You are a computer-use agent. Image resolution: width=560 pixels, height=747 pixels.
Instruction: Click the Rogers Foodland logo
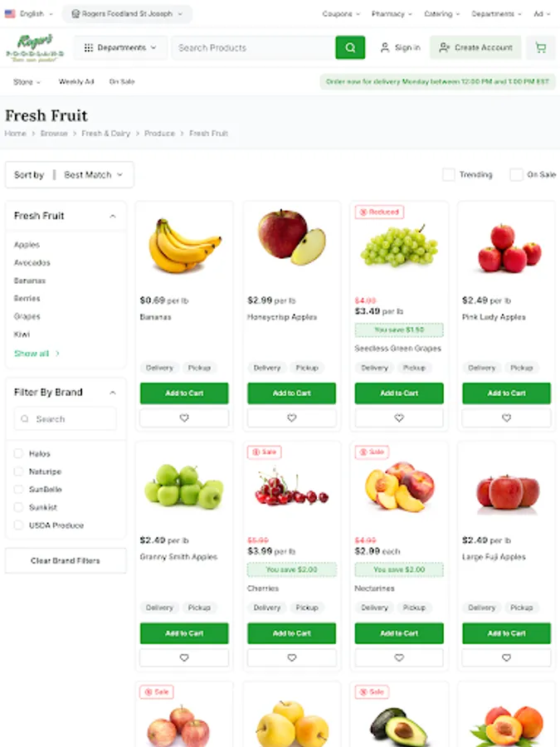click(x=35, y=47)
